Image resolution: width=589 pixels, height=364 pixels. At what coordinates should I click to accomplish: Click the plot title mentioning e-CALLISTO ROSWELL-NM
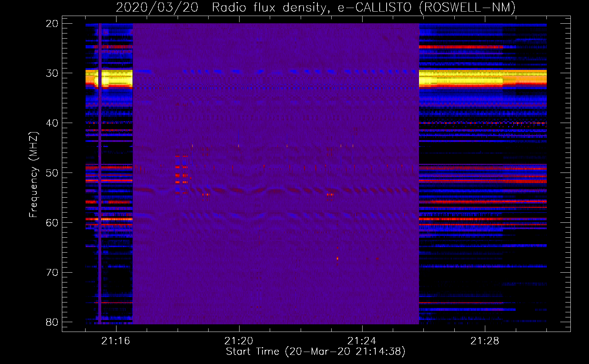[x=316, y=8]
